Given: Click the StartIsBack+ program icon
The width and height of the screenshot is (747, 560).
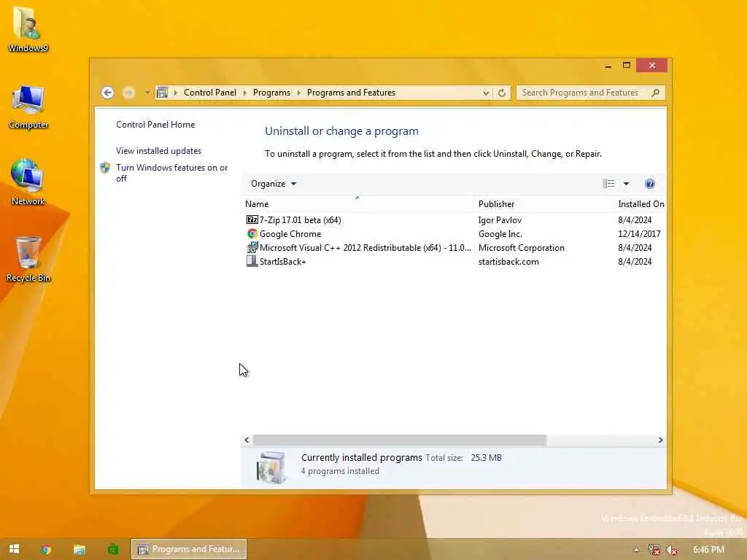Looking at the screenshot, I should pos(252,261).
